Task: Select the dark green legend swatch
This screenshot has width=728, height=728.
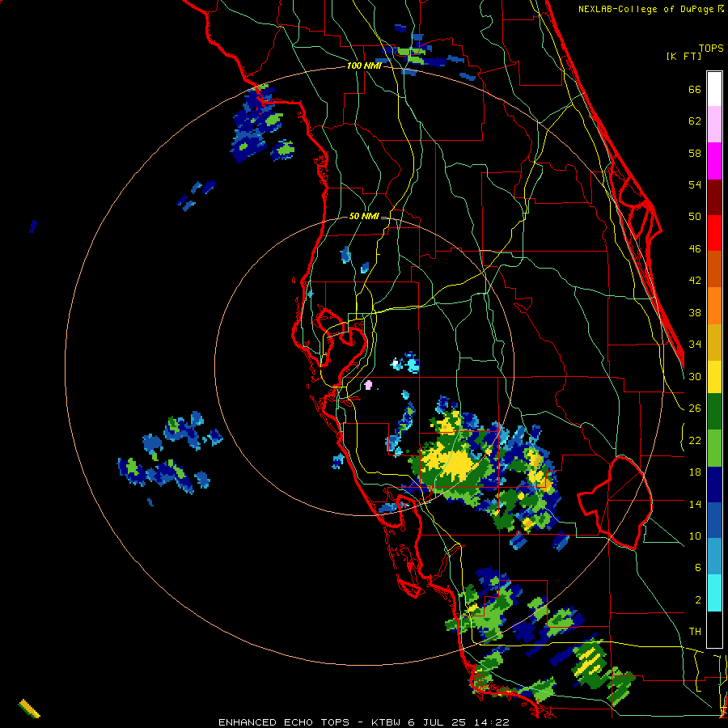Action: pos(714,412)
